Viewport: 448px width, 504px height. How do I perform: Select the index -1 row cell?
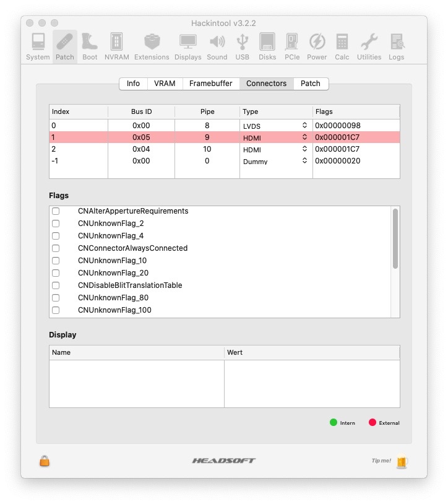(x=79, y=161)
